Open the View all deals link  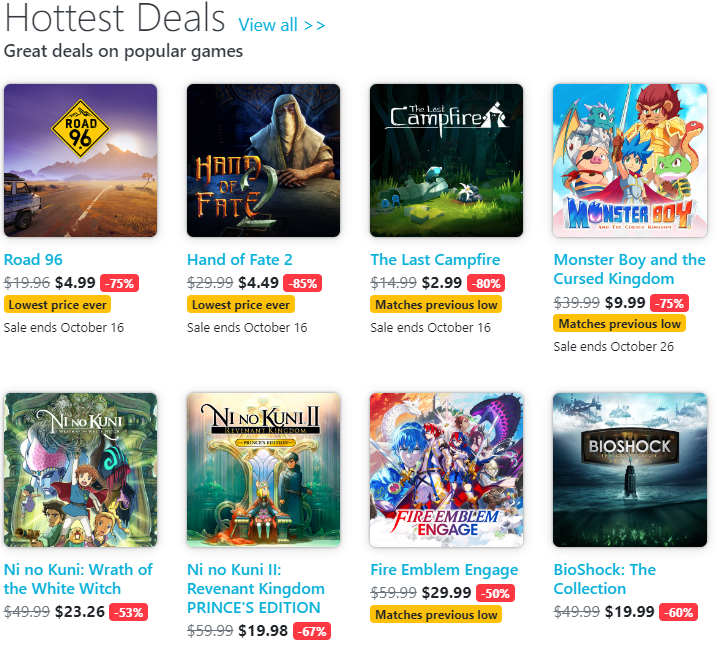point(282,25)
